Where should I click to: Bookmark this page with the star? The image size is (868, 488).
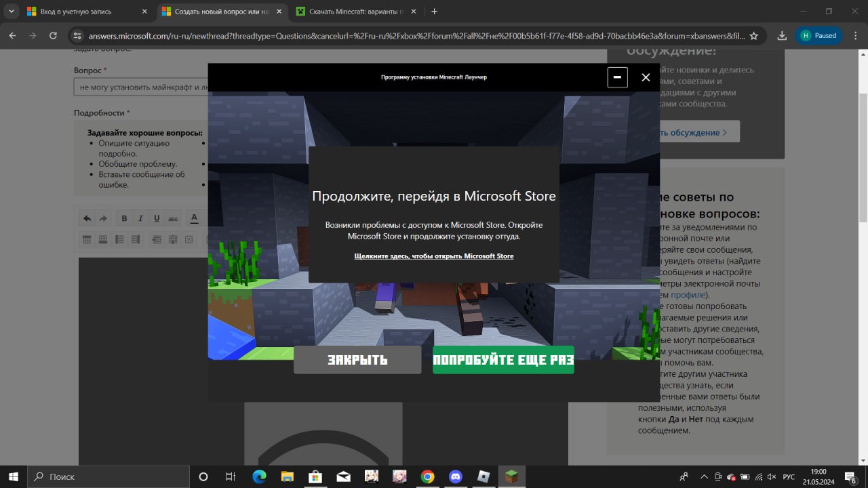coord(754,35)
